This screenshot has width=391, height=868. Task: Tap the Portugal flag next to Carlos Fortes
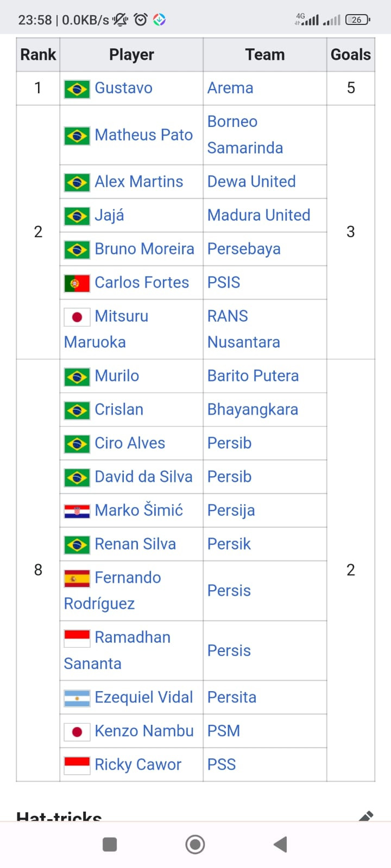click(x=77, y=283)
